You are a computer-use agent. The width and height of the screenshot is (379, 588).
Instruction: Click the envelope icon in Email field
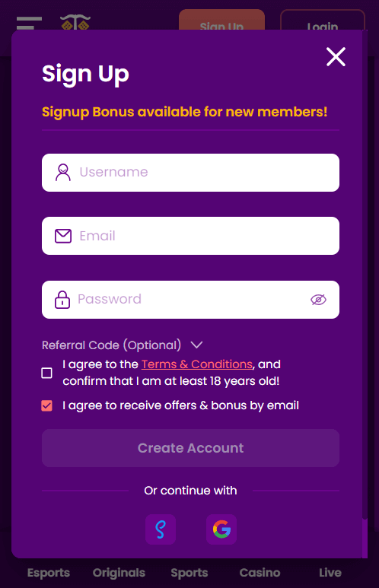[x=63, y=236]
